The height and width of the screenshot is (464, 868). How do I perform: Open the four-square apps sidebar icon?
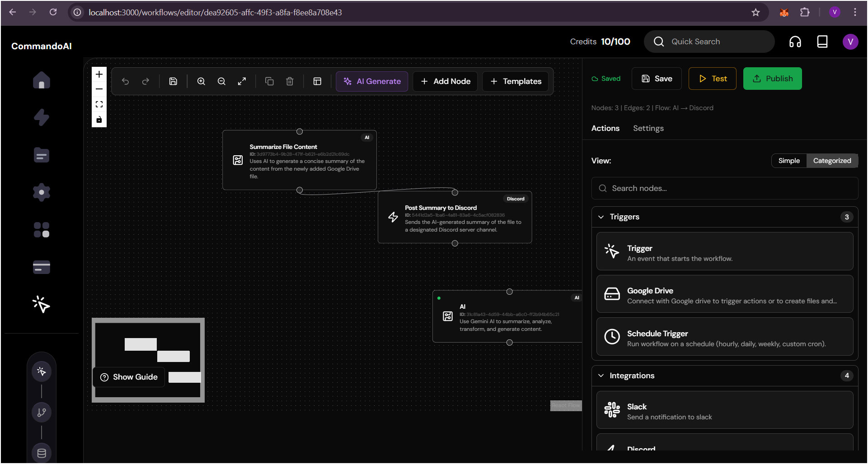pos(41,230)
